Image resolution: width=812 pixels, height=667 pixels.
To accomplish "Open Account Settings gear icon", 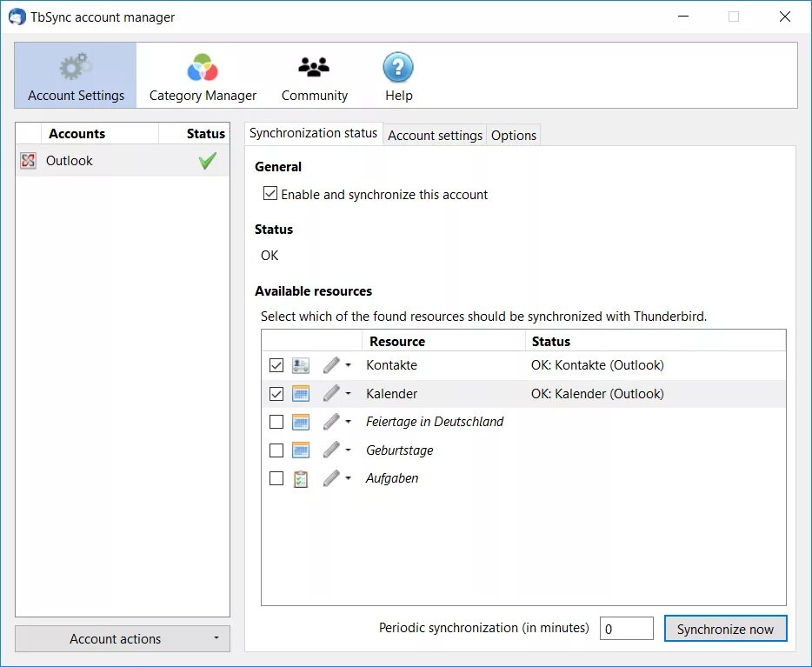I will 76,67.
